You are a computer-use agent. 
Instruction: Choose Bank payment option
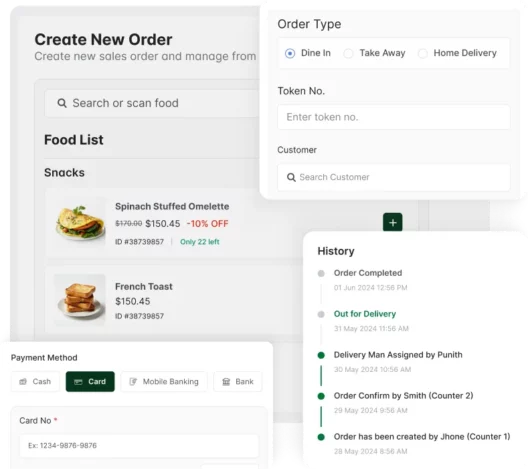click(x=237, y=381)
